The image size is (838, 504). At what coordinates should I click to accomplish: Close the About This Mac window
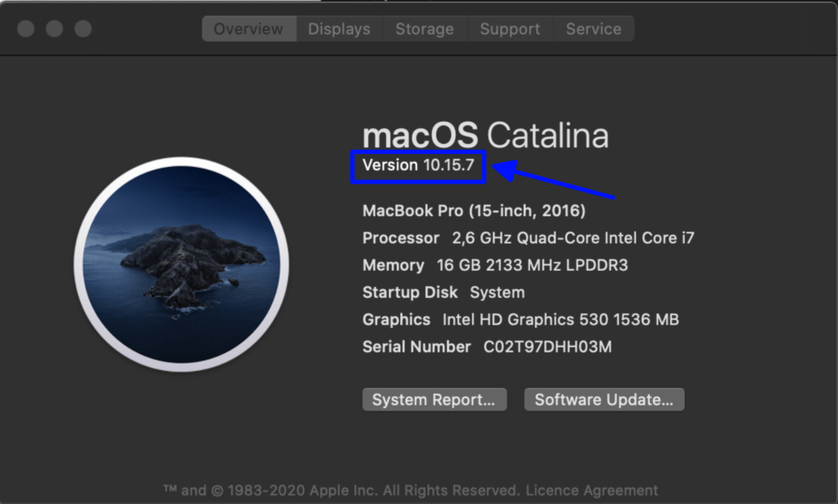(25, 29)
